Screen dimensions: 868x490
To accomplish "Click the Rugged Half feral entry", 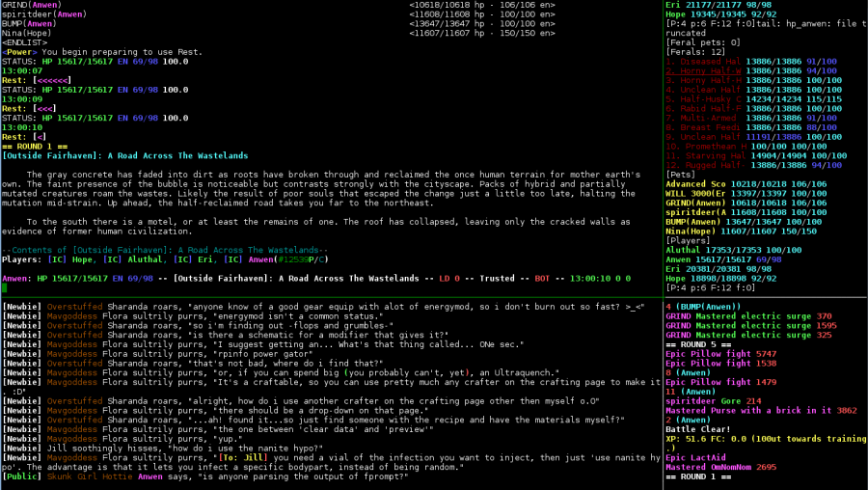I will point(704,164).
